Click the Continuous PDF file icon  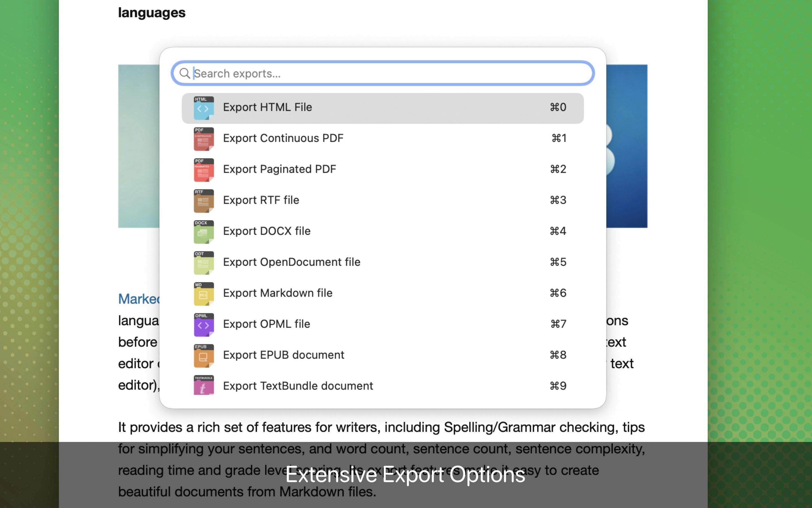point(204,139)
